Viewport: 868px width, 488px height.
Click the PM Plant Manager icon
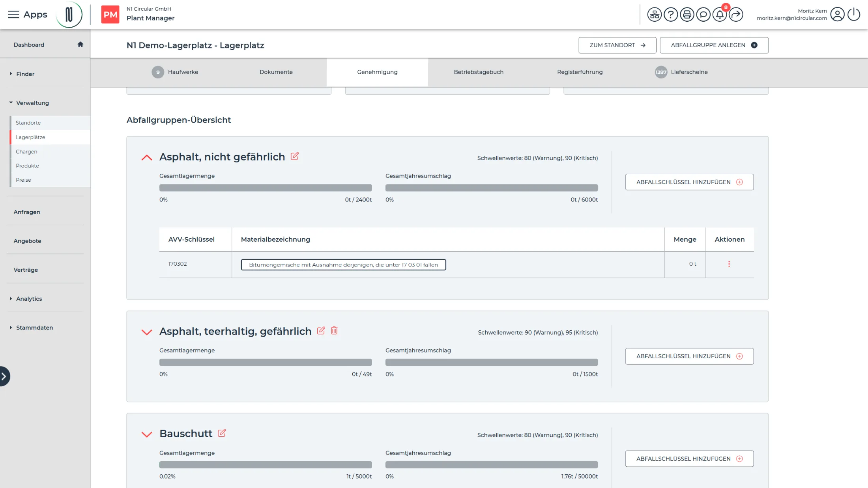110,15
